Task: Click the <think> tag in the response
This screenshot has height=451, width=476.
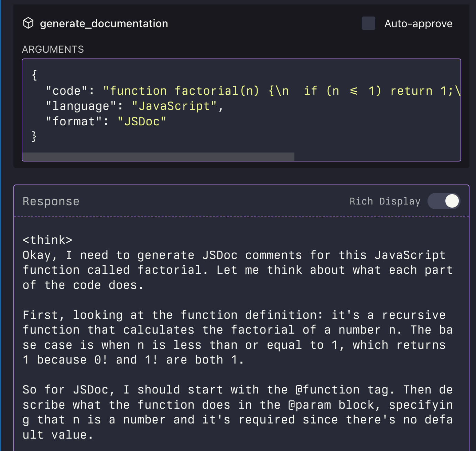Action: (x=47, y=240)
